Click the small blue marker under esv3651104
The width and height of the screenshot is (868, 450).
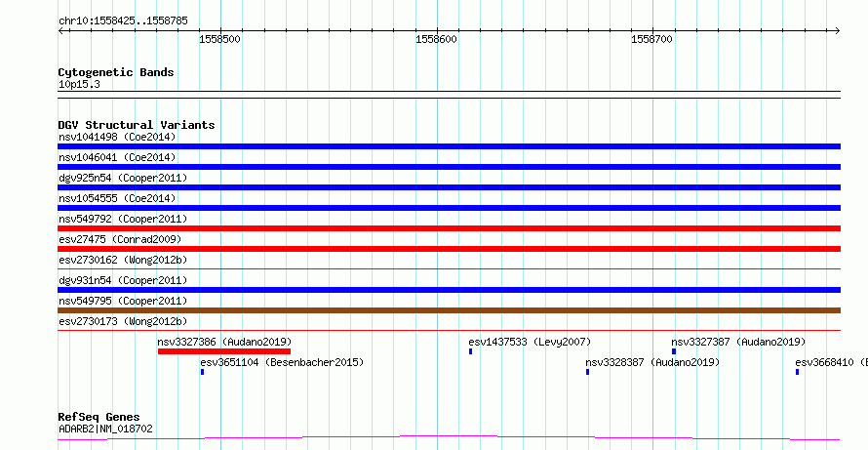coord(203,372)
